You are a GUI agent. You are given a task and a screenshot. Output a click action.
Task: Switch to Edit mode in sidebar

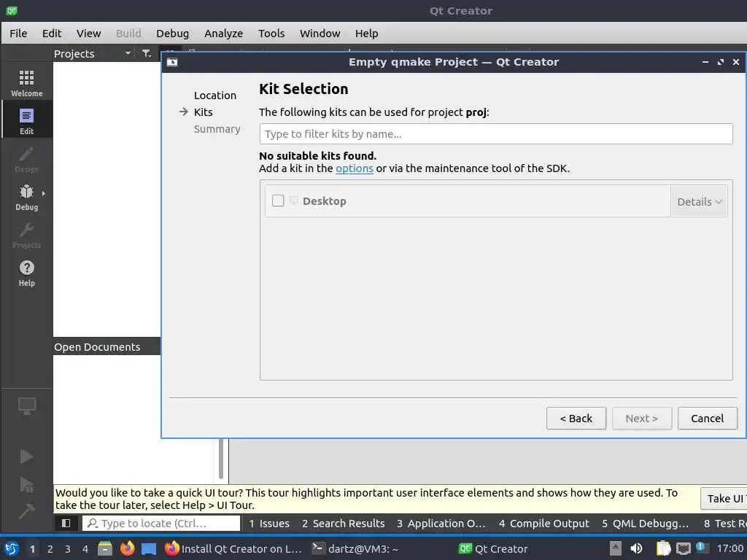tap(27, 120)
